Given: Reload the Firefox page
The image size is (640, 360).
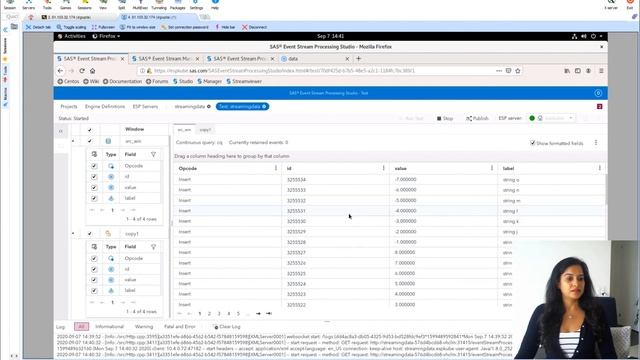Looking at the screenshot, I should coord(82,71).
